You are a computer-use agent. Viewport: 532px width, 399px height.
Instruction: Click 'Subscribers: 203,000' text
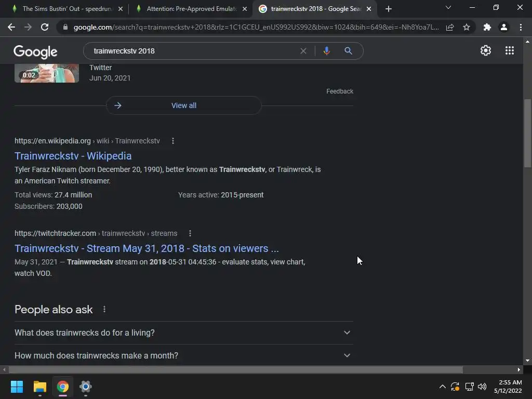click(x=48, y=206)
